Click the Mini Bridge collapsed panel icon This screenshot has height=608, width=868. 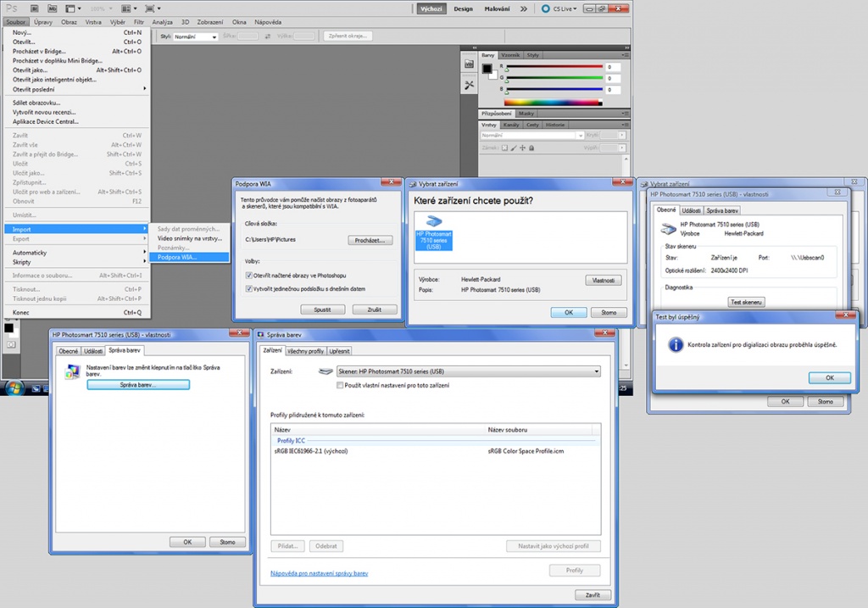pyautogui.click(x=469, y=64)
